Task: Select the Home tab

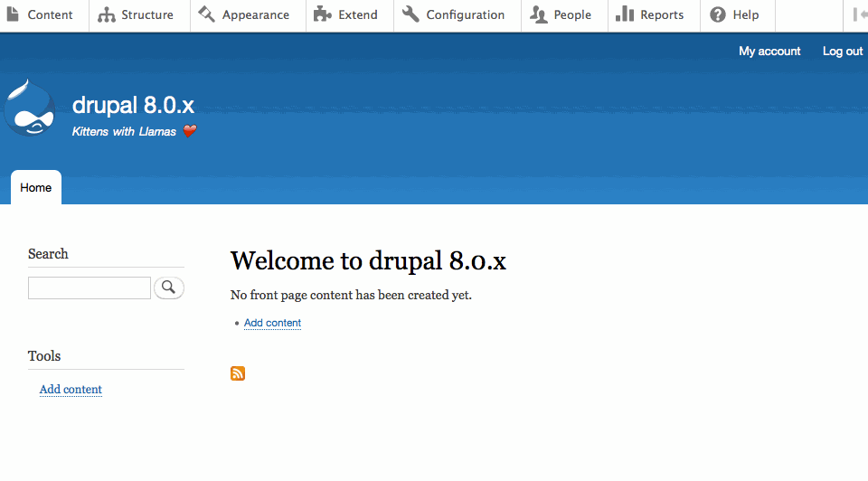Action: 36,188
